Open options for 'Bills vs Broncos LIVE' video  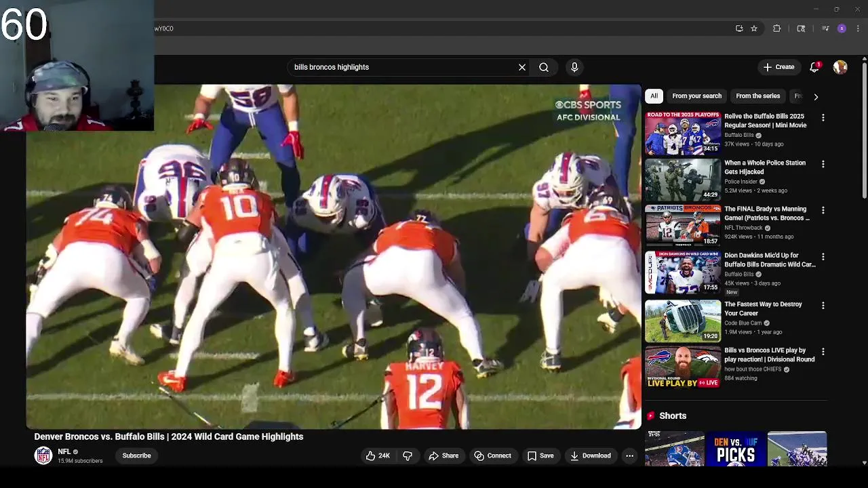[823, 352]
